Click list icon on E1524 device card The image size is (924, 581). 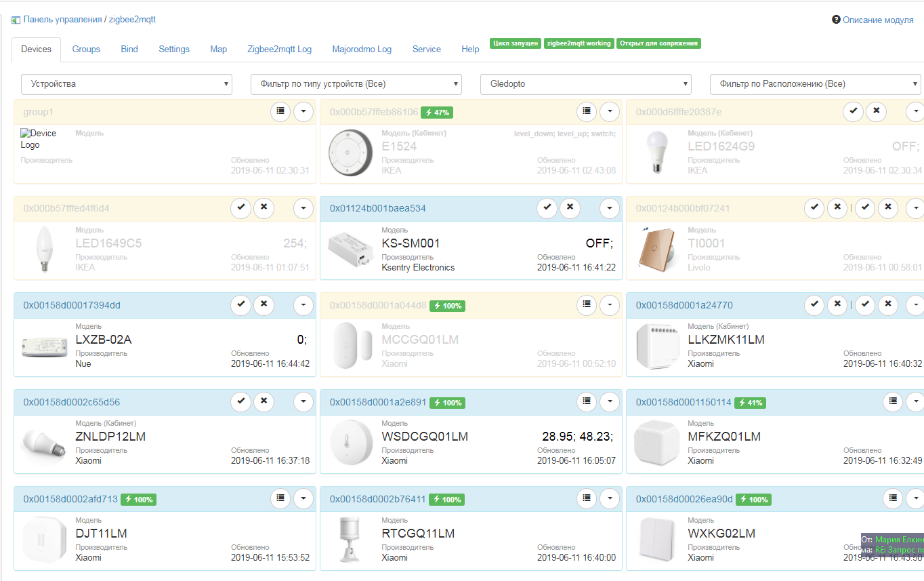tap(587, 111)
